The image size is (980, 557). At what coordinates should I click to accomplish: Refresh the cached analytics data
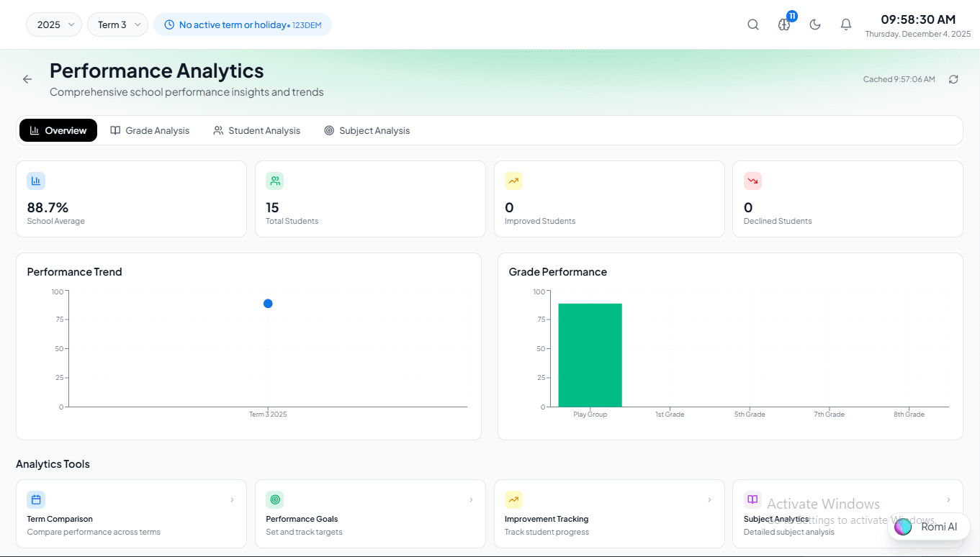point(953,79)
